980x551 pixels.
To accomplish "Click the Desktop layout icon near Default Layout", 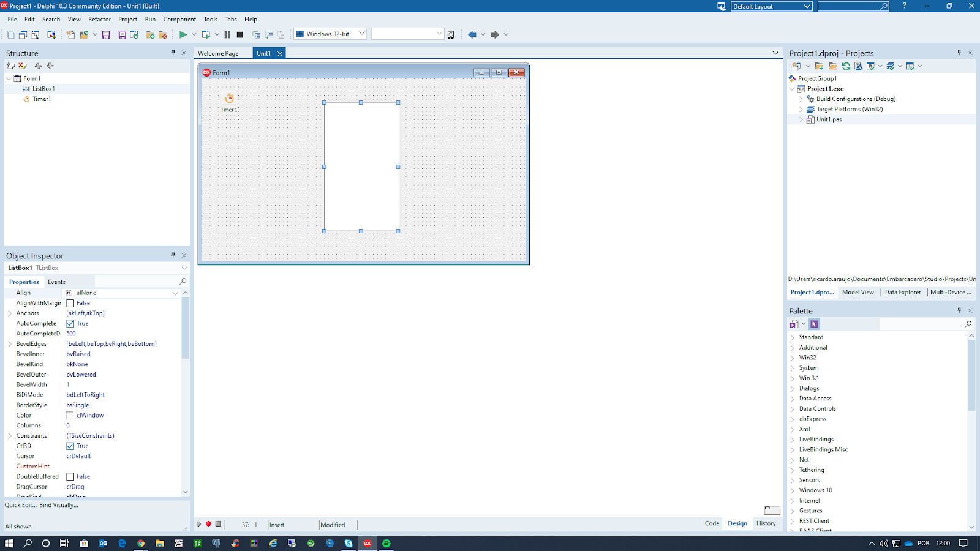I will 722,6.
